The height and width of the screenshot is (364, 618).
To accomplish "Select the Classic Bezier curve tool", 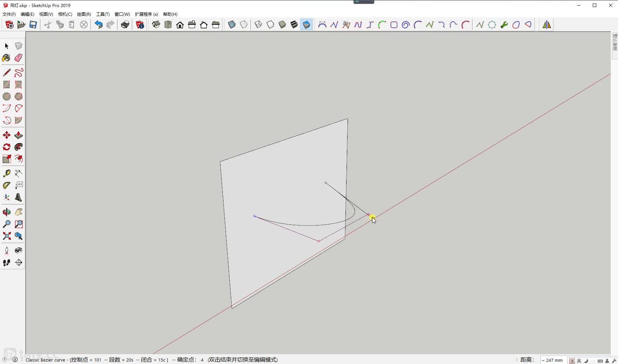I will pyautogui.click(x=322, y=25).
